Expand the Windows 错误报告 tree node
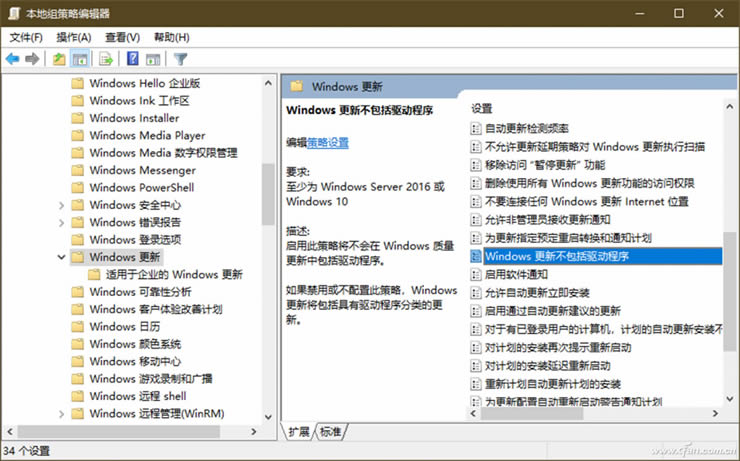 pos(61,223)
